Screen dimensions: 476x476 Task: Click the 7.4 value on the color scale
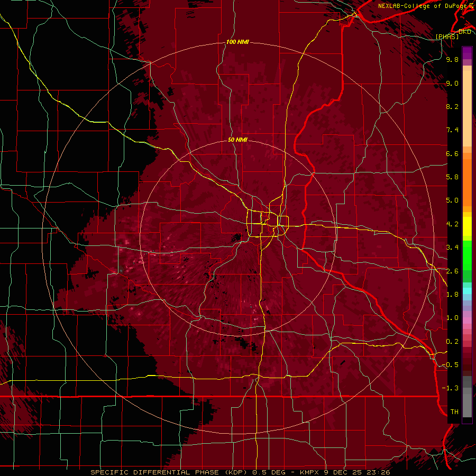(x=452, y=130)
